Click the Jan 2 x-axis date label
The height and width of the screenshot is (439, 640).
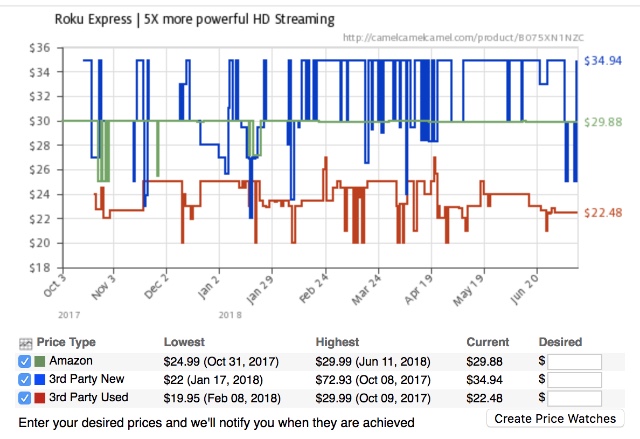tap(209, 286)
